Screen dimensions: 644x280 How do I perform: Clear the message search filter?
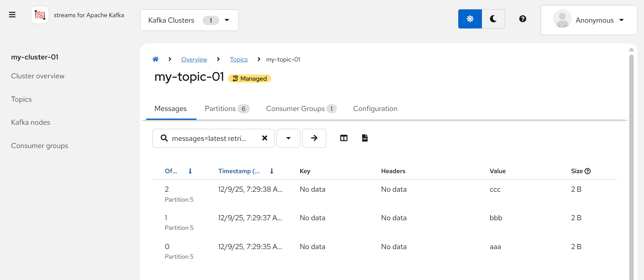point(265,138)
